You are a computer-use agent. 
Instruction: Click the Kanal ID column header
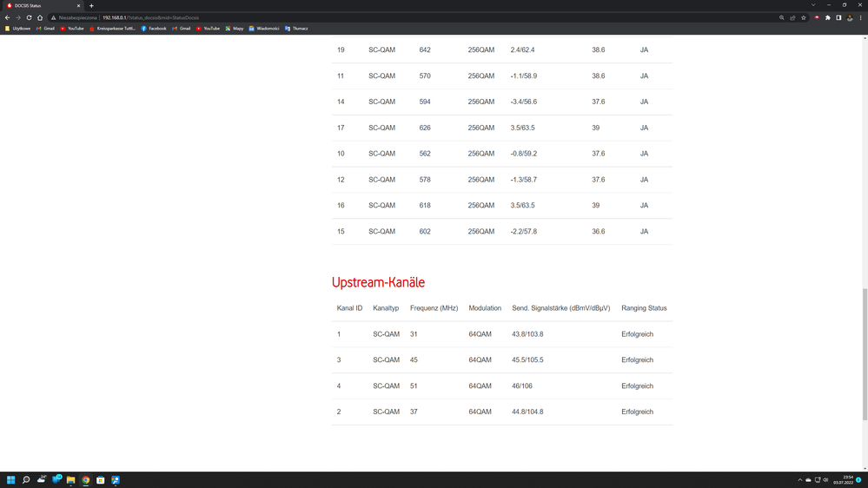[349, 308]
